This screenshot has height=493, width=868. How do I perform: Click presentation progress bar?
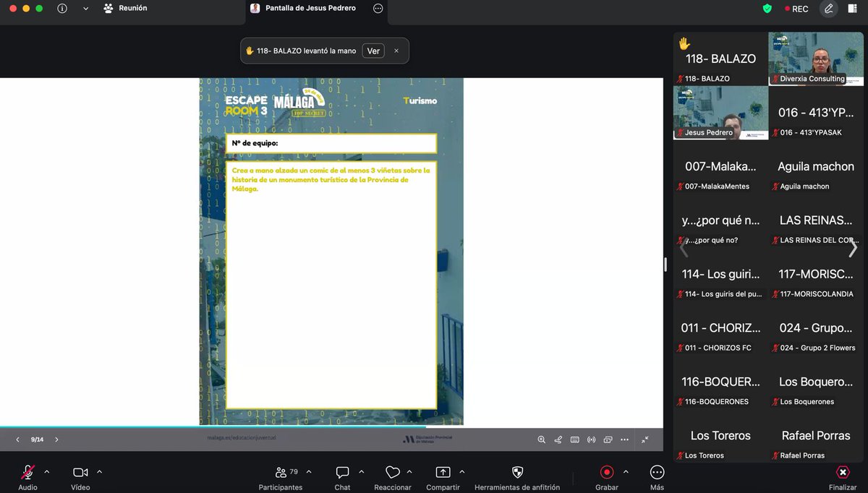click(x=331, y=426)
